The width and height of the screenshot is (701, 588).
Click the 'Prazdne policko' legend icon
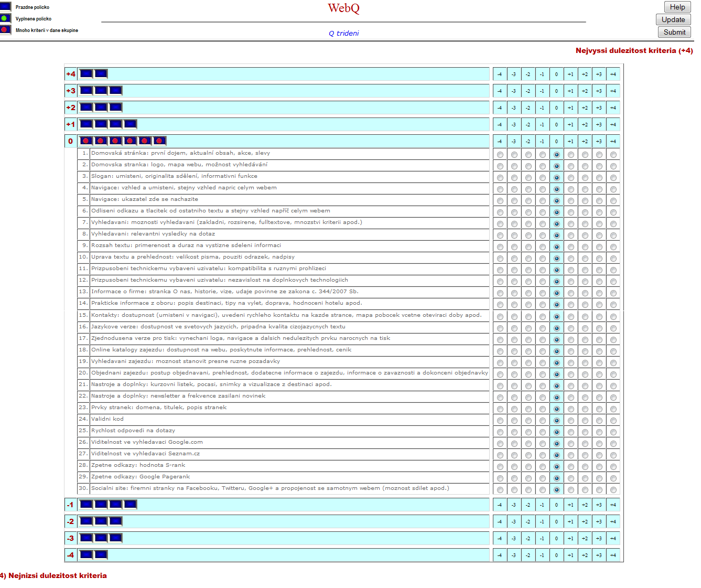click(x=5, y=7)
